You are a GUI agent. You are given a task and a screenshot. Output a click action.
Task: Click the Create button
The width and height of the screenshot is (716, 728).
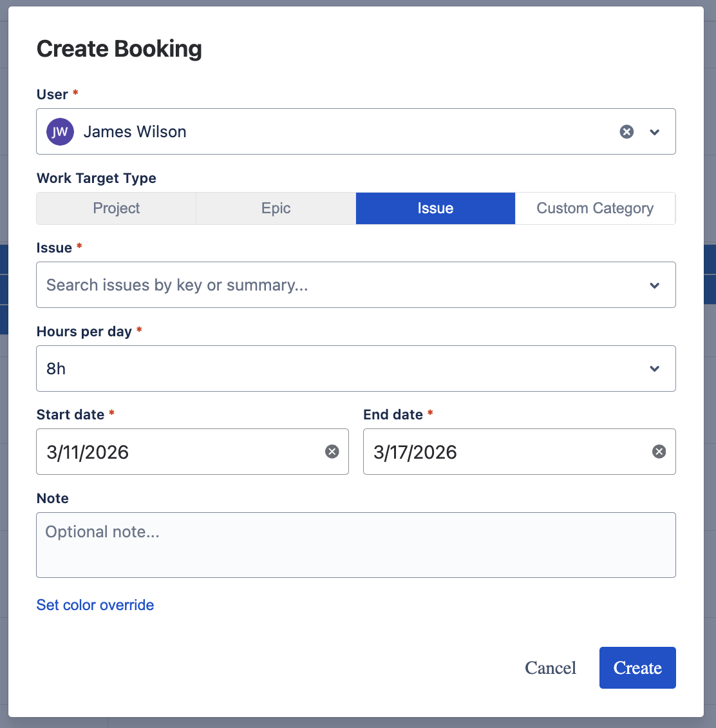(x=637, y=667)
